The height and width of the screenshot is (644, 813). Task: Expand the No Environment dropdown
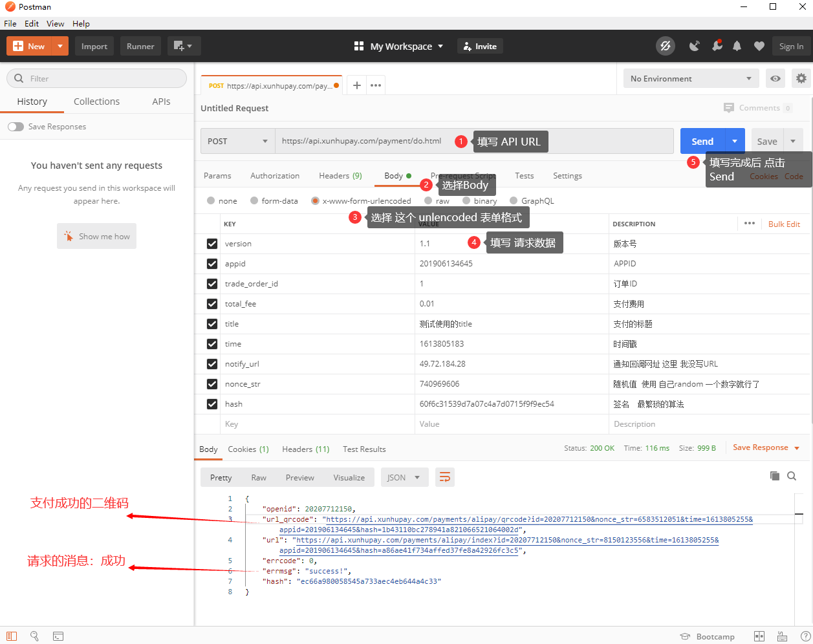pyautogui.click(x=690, y=78)
